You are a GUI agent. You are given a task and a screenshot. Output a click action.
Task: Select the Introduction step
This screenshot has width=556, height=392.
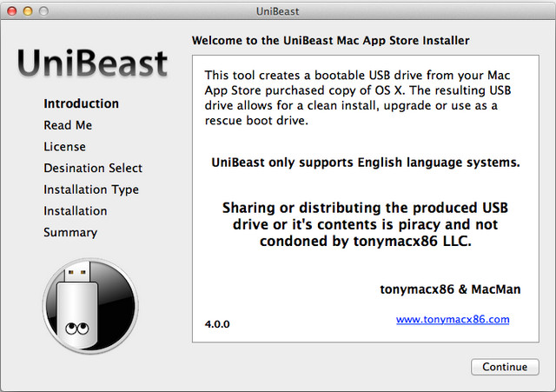pyautogui.click(x=81, y=103)
